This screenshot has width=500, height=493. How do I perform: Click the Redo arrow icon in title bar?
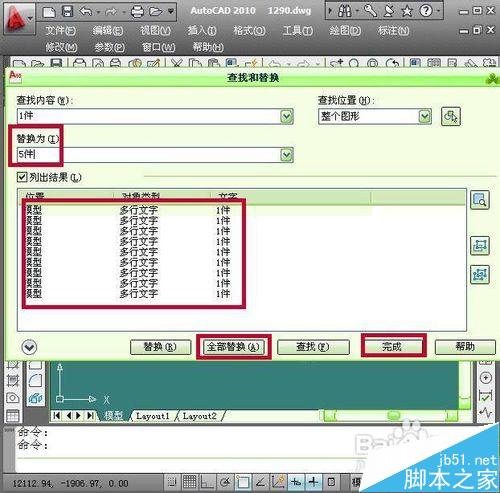click(x=111, y=12)
